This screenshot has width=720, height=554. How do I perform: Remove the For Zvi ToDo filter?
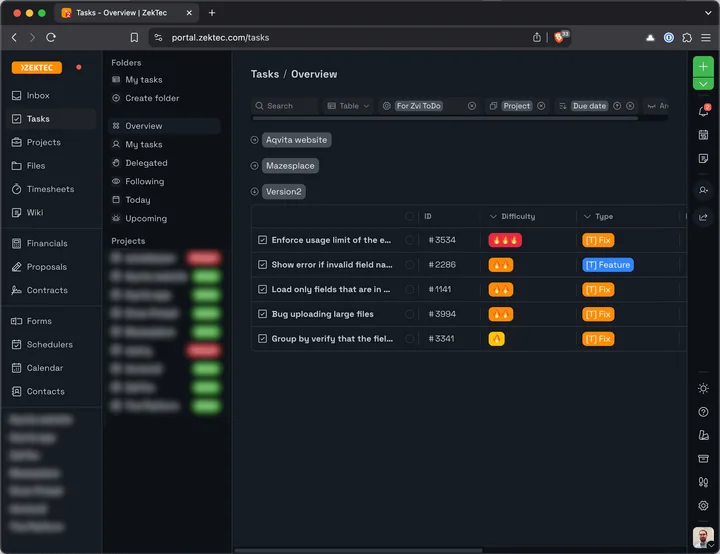(472, 106)
